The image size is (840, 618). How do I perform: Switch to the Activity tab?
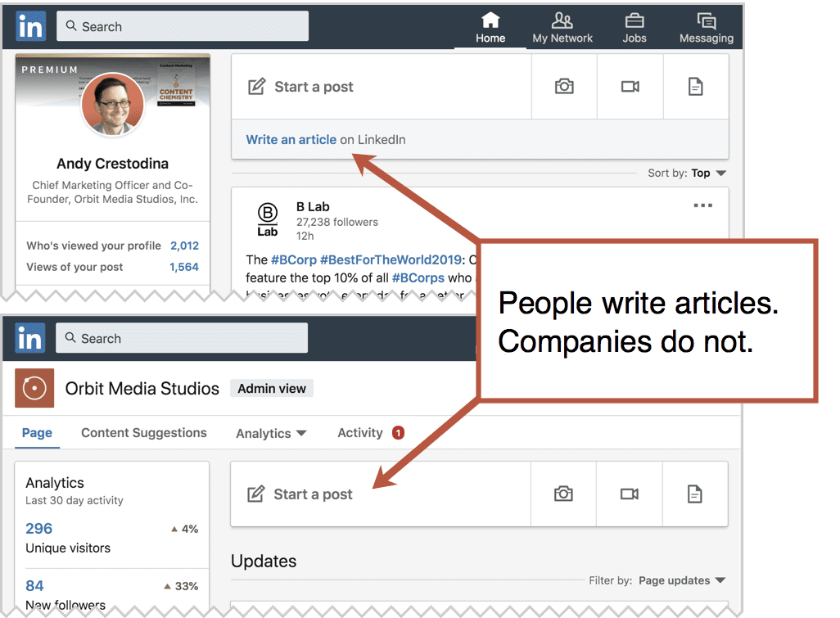click(360, 433)
